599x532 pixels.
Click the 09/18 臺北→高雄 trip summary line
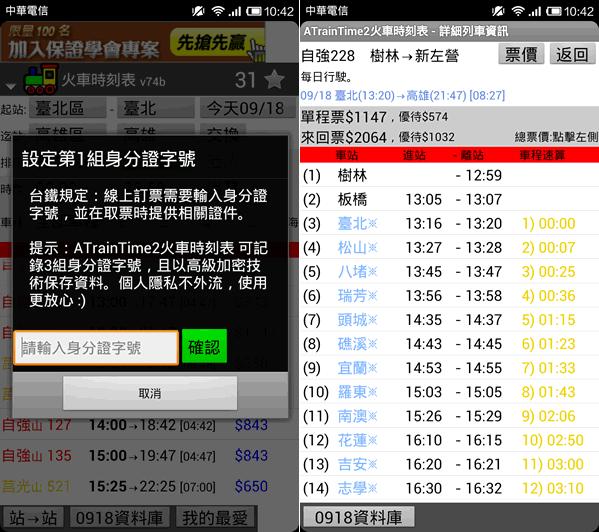[x=403, y=95]
